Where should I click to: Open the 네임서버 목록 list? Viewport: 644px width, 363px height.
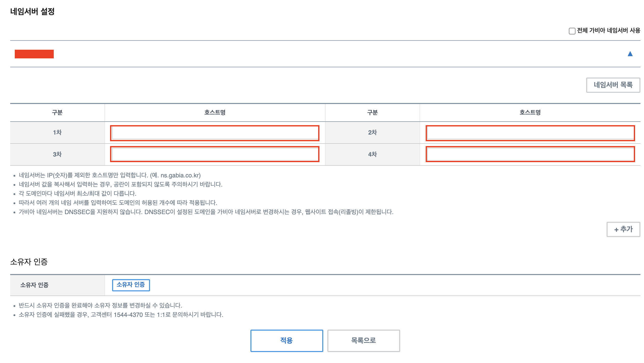[613, 85]
